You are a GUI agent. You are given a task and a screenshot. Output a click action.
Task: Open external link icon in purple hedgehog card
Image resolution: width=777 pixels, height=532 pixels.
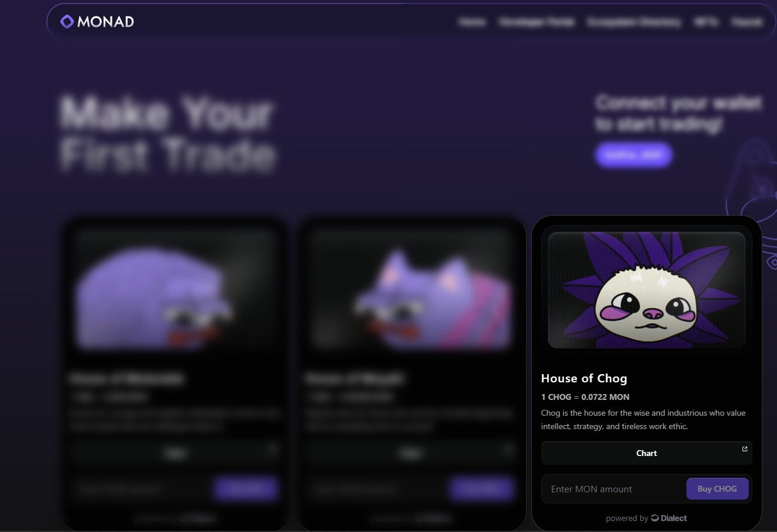(x=271, y=449)
